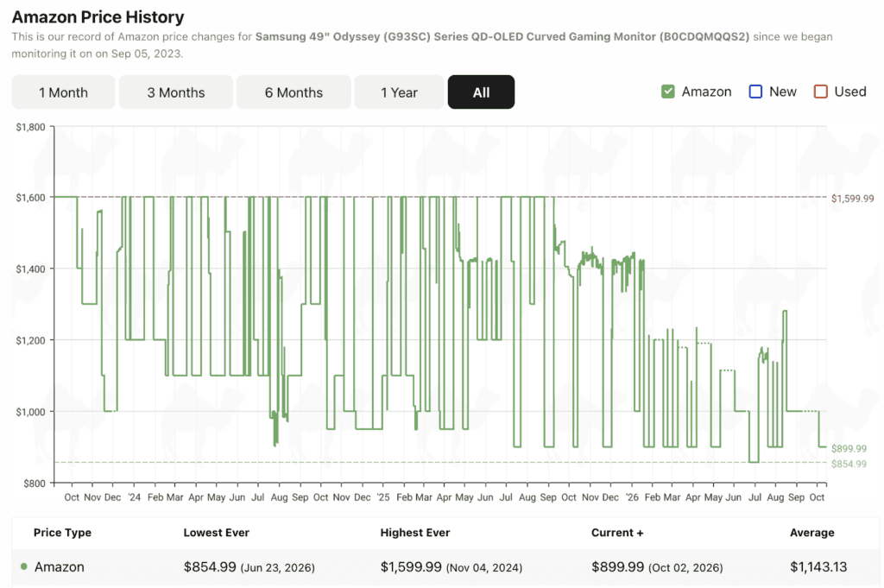Click the Highest Ever column header
The height and width of the screenshot is (588, 884).
[x=415, y=533]
